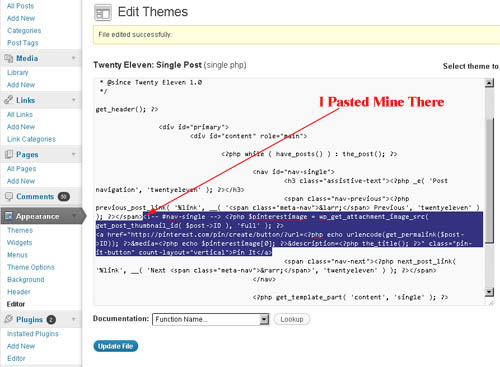The width and height of the screenshot is (500, 367).
Task: Open All Links
Action: (x=20, y=115)
